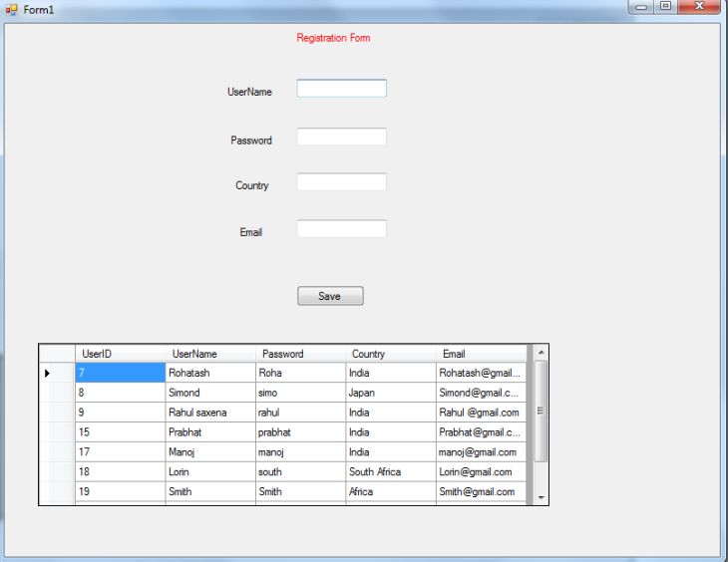Viewport: 728px width, 562px height.
Task: Select the lowercase prabhat password cell
Action: pyautogui.click(x=300, y=432)
